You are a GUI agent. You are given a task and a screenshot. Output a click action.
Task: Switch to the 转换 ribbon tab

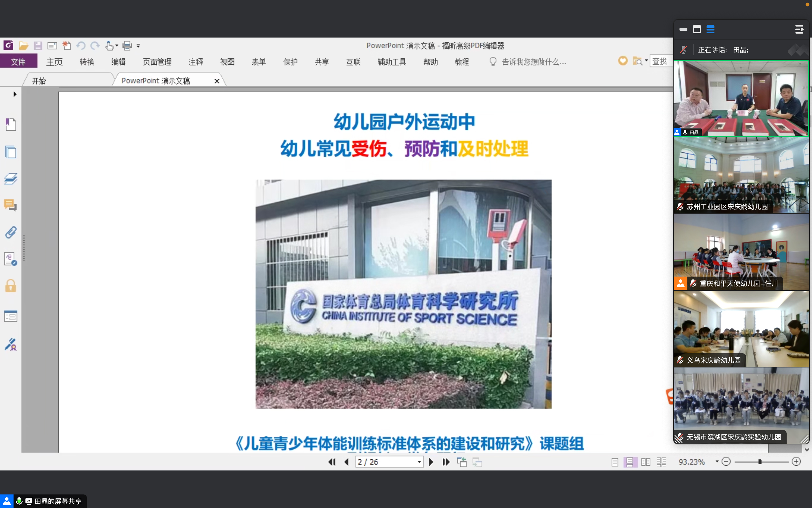point(87,62)
